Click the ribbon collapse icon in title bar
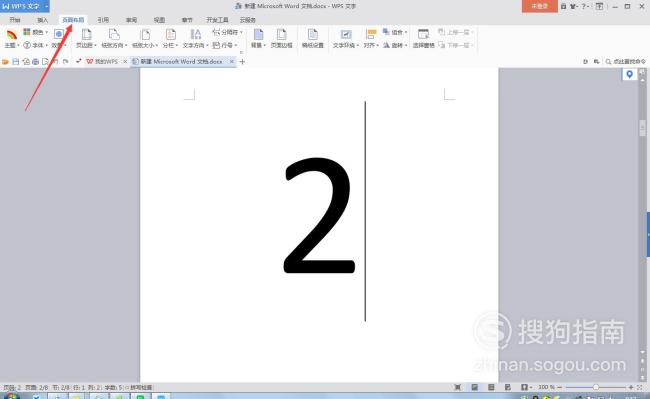Image resolution: width=650 pixels, height=399 pixels. [x=599, y=6]
